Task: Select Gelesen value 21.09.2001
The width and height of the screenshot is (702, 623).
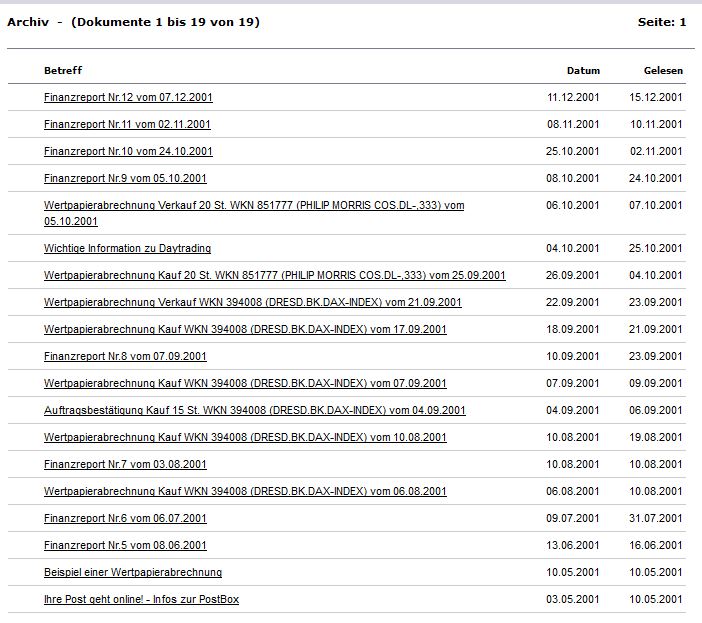Action: [x=656, y=329]
